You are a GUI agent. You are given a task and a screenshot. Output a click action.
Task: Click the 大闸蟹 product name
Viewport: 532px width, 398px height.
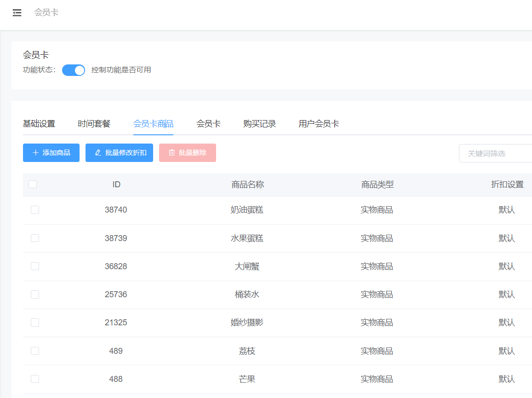[247, 266]
